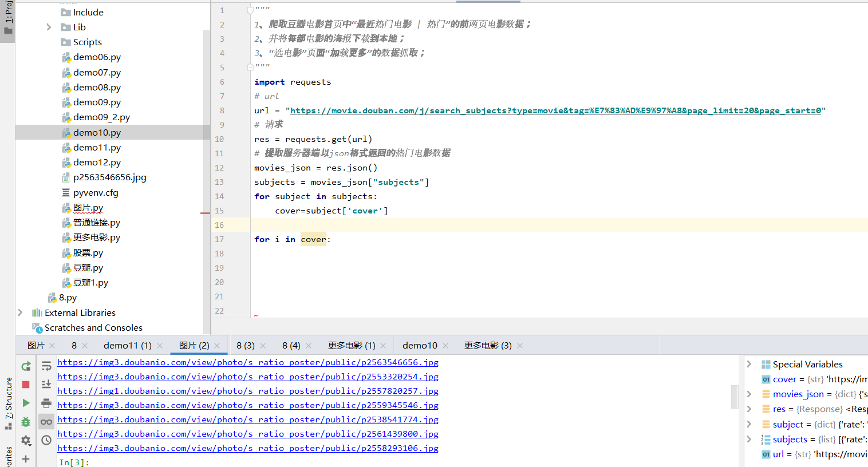Click the Scratches and Consoles icon
The image size is (868, 467).
pos(37,328)
